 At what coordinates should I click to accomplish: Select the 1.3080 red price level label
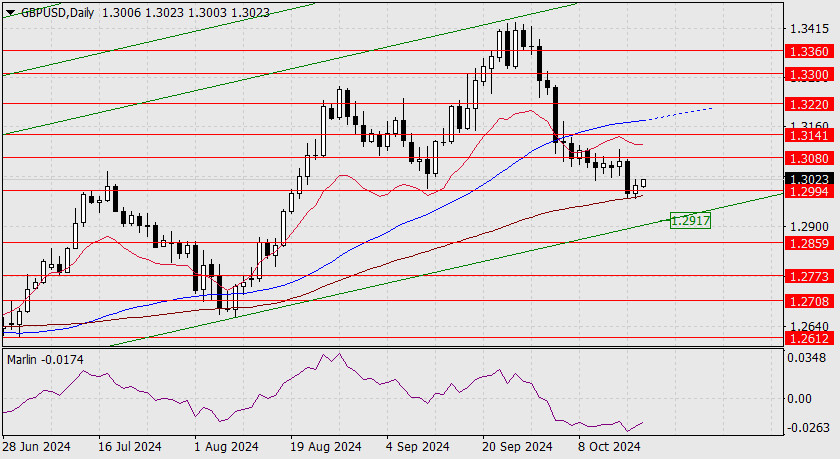click(x=810, y=159)
